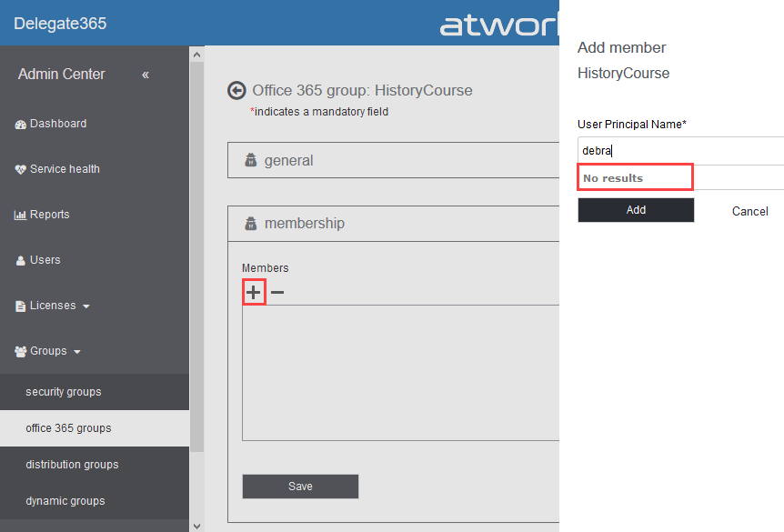The height and width of the screenshot is (532, 784).
Task: Select dynamic groups submenu item
Action: (95, 501)
